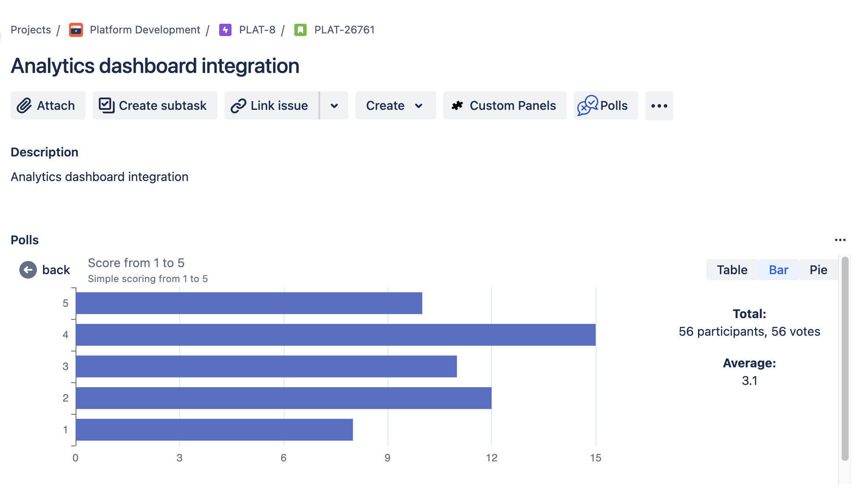Open Custom Panels via the puzzle icon
Image resolution: width=868 pixels, height=493 pixels.
[x=457, y=105]
